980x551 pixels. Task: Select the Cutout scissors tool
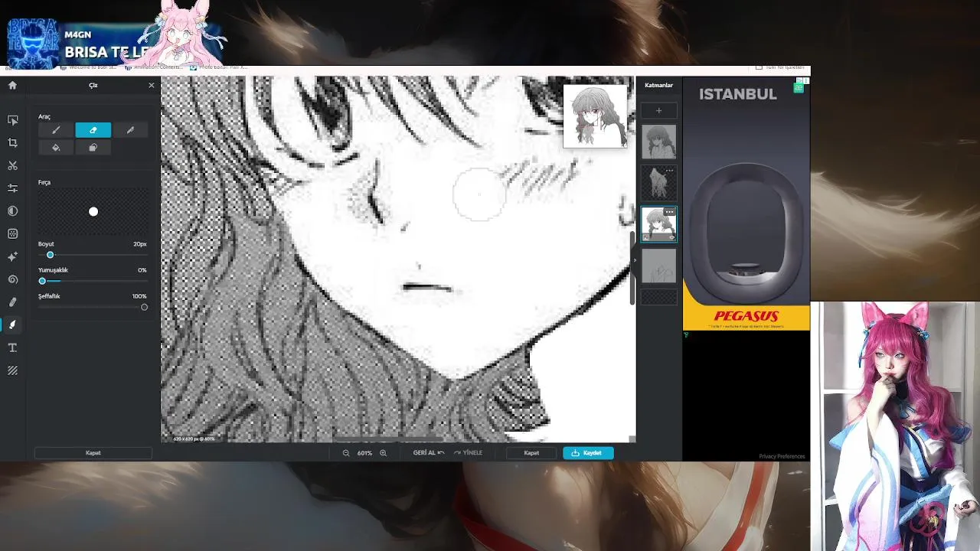pyautogui.click(x=12, y=165)
